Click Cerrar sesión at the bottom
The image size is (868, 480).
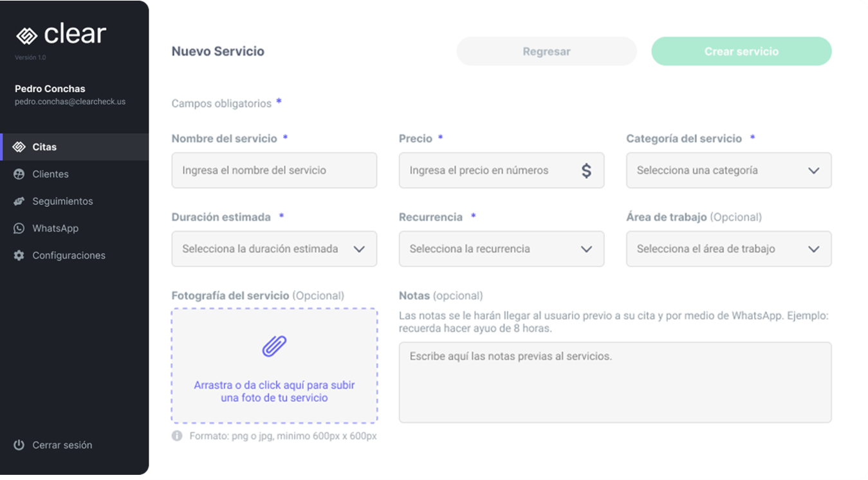[62, 445]
